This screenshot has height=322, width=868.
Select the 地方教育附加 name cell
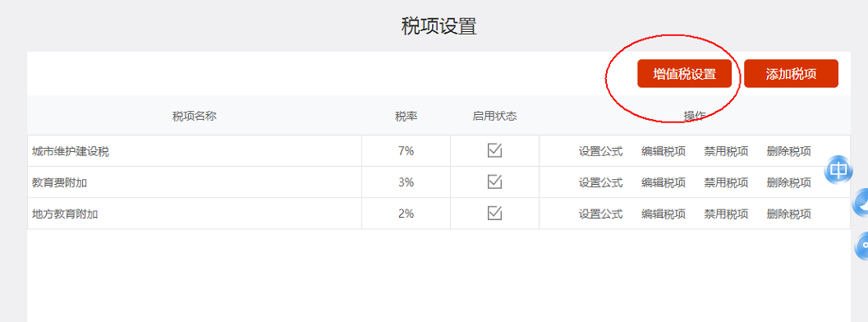click(195, 214)
